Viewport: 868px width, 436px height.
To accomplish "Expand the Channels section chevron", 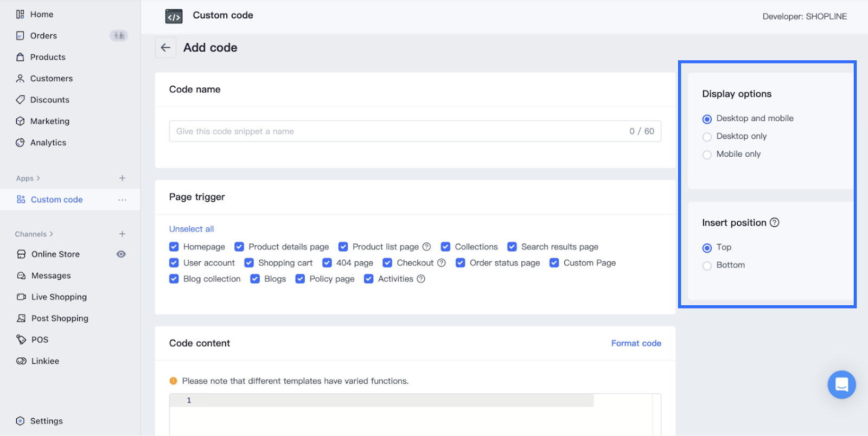I will [x=52, y=234].
